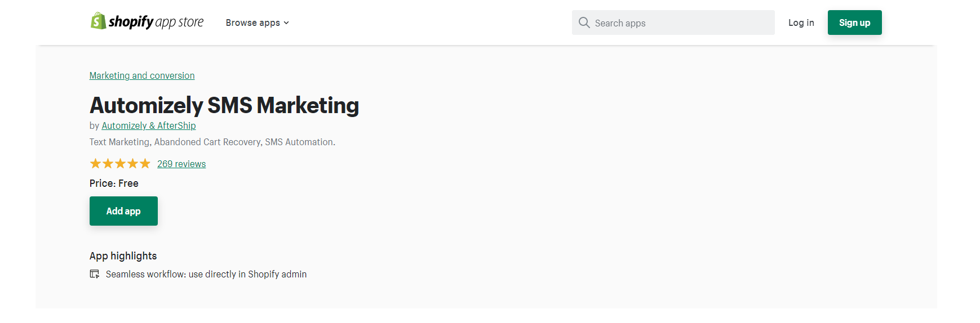Click the green Sign up button

(x=854, y=23)
